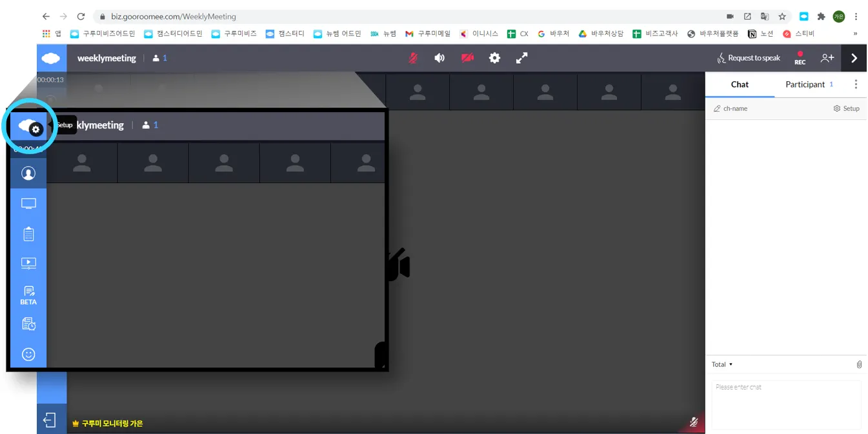Open the Gooroomee extension icon in Chrome
868x434 pixels.
[x=804, y=16]
